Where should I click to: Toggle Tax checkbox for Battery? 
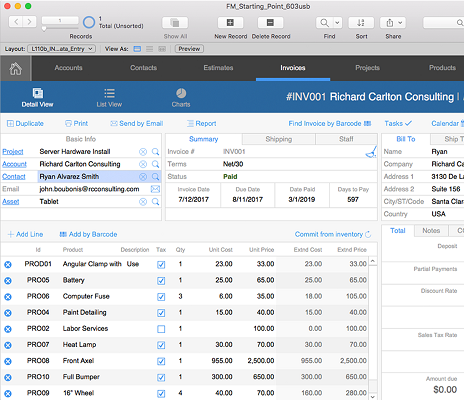[x=161, y=281]
